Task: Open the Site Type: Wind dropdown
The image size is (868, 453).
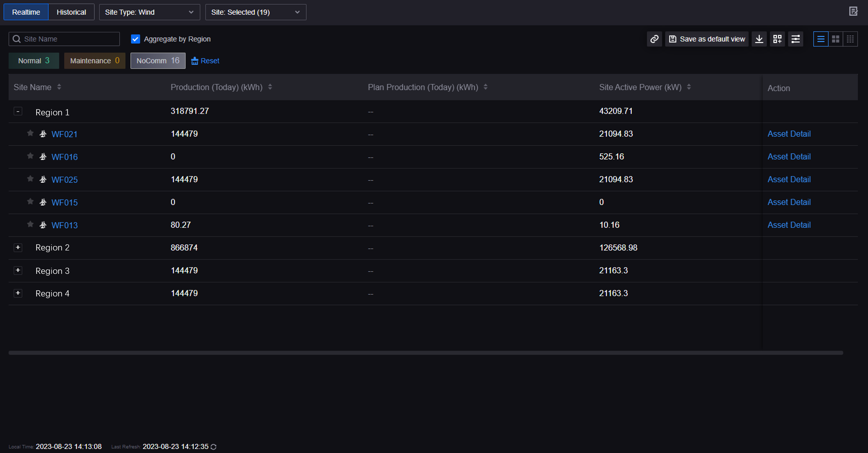Action: [149, 12]
